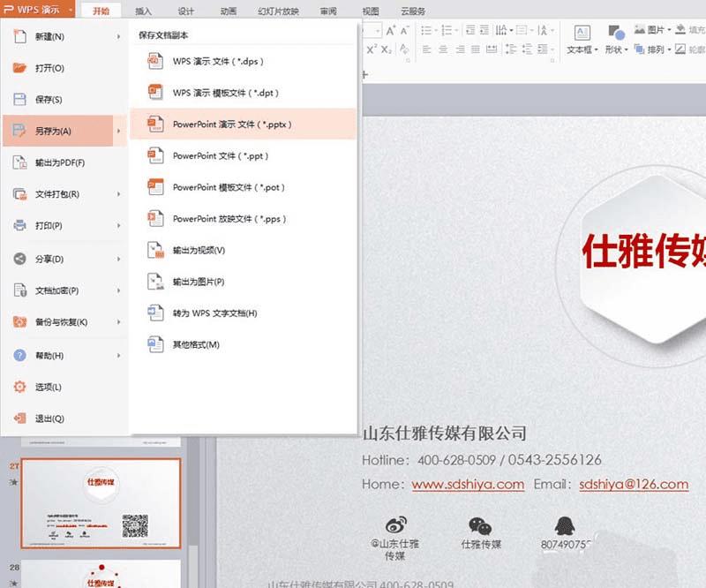Screen dimensions: 706x588
Task: Click the Document encryption (文档加密) icon
Action: pyautogui.click(x=19, y=290)
